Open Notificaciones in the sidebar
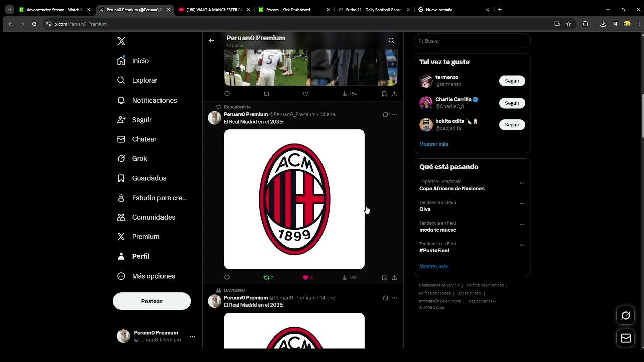The image size is (644, 362). click(x=146, y=100)
